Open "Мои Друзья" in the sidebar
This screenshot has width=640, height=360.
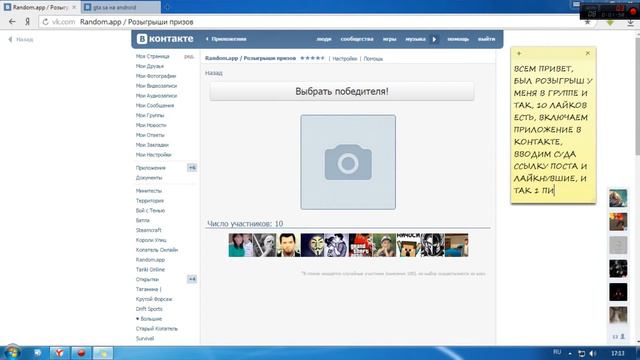pyautogui.click(x=150, y=66)
